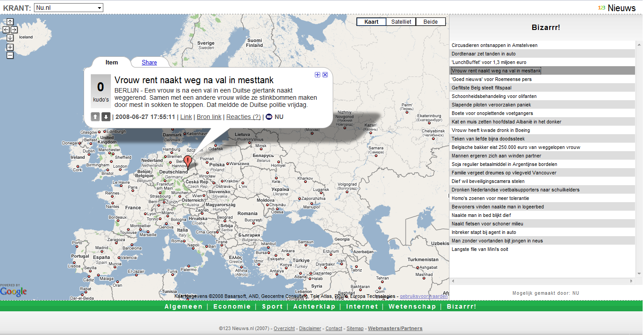This screenshot has width=644, height=335.
Task: Open the Sport news category
Action: (272, 306)
